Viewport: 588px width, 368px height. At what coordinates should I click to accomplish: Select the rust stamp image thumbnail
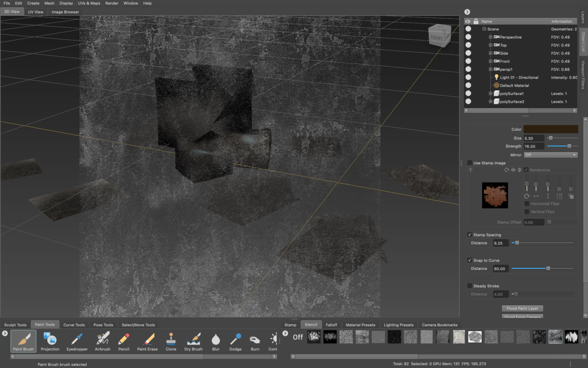click(x=495, y=195)
